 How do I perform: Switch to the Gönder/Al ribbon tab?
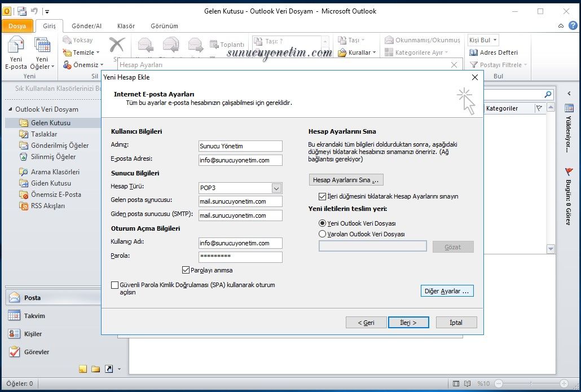click(86, 26)
